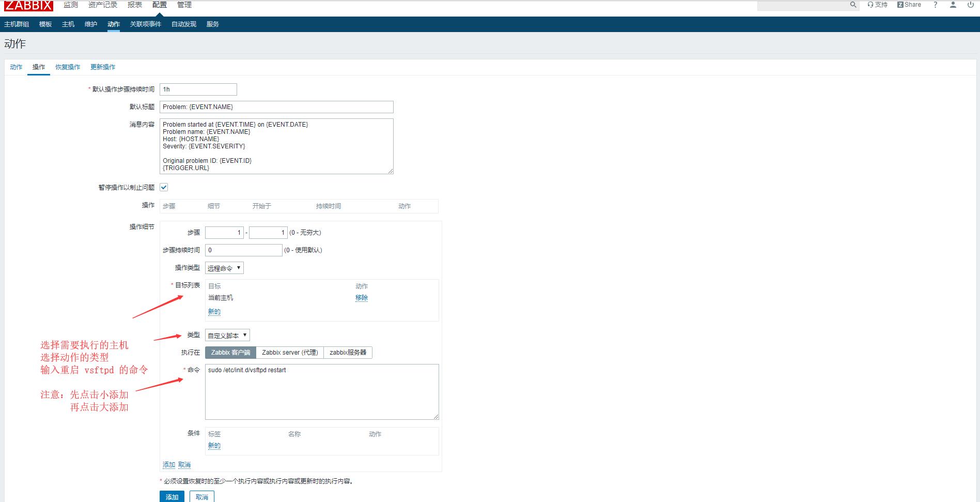Viewport: 980px width, 502px height.
Task: Go to 自动发现 submenu
Action: pos(184,24)
